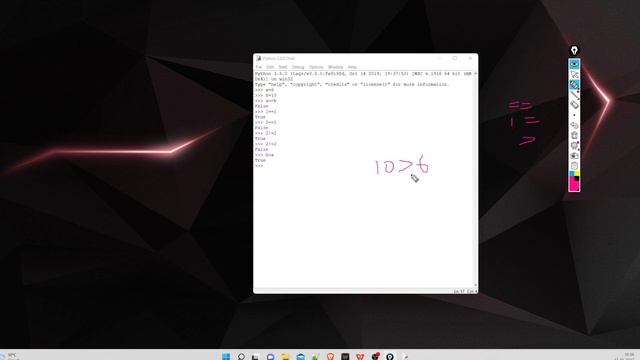Minimize the Python Shell window
Viewport: 640px width, 360px height.
point(440,58)
